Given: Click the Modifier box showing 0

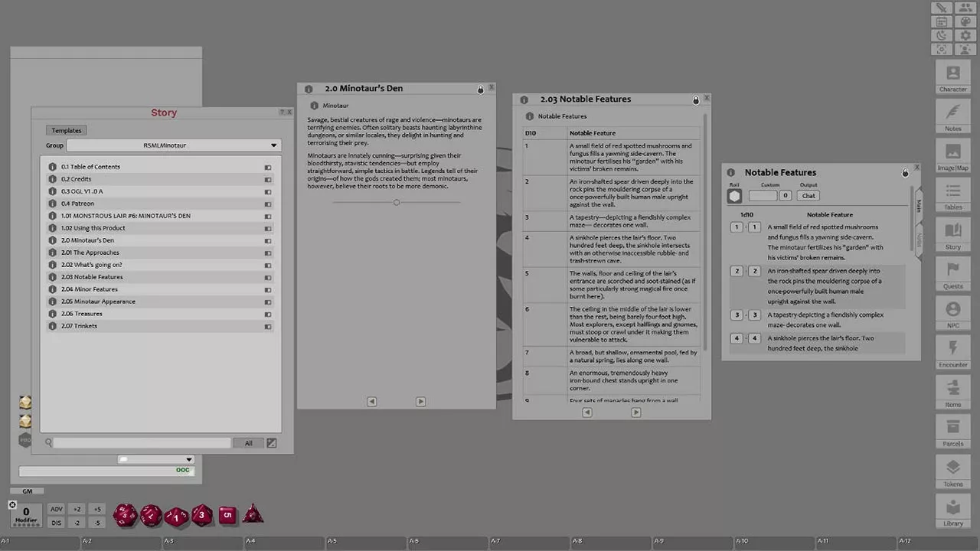Looking at the screenshot, I should (26, 514).
